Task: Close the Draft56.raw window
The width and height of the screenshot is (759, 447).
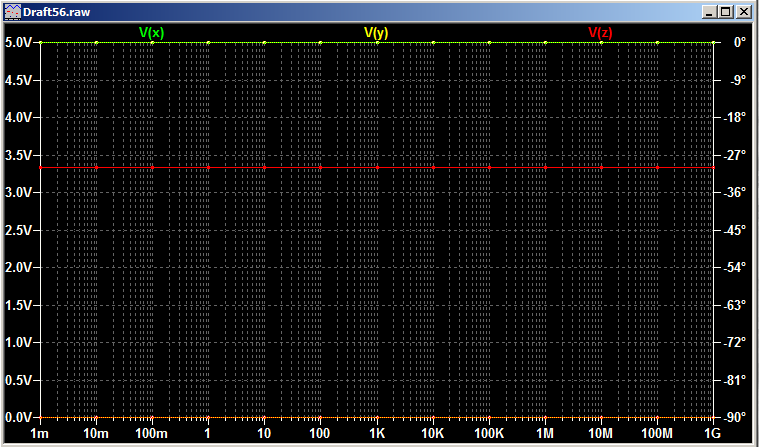Action: [x=743, y=12]
